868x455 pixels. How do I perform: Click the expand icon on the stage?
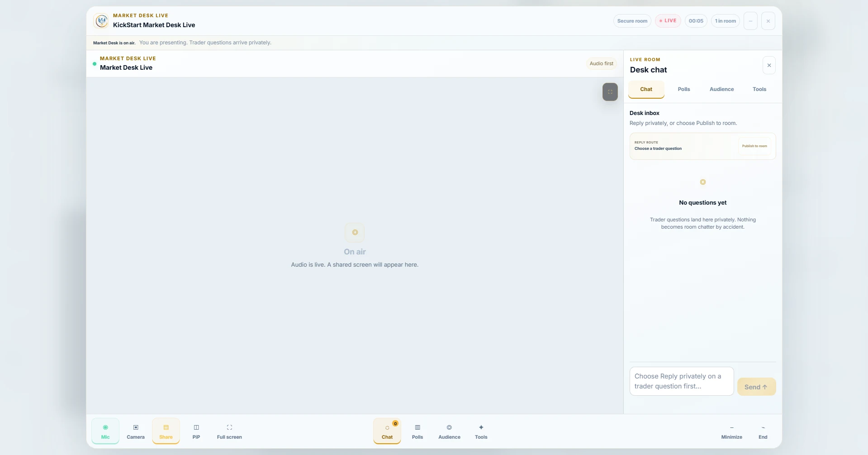(x=610, y=92)
